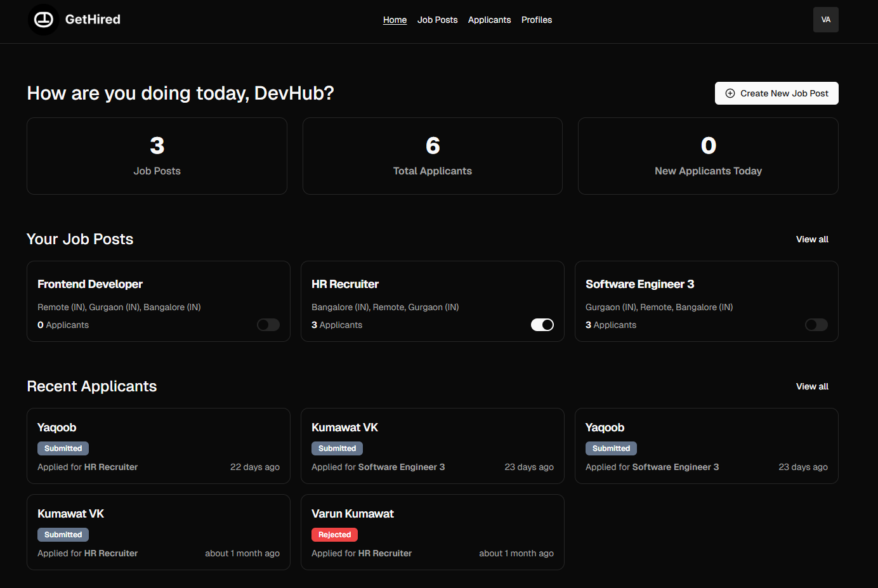
Task: Click the Submitted badge on Kumawat VK
Action: point(337,448)
